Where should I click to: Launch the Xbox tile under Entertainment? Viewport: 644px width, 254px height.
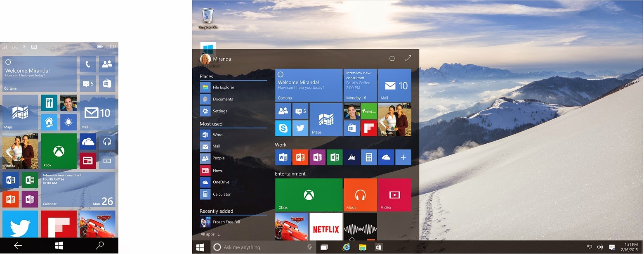pos(309,195)
